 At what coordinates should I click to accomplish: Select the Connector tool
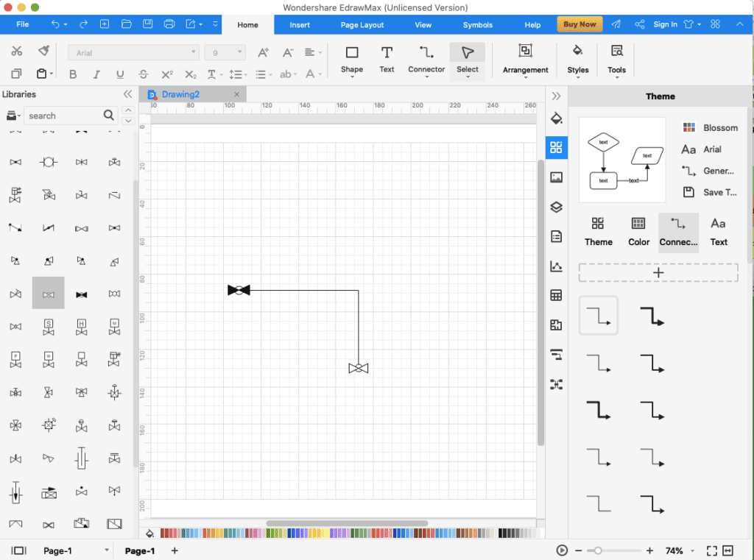click(x=426, y=60)
